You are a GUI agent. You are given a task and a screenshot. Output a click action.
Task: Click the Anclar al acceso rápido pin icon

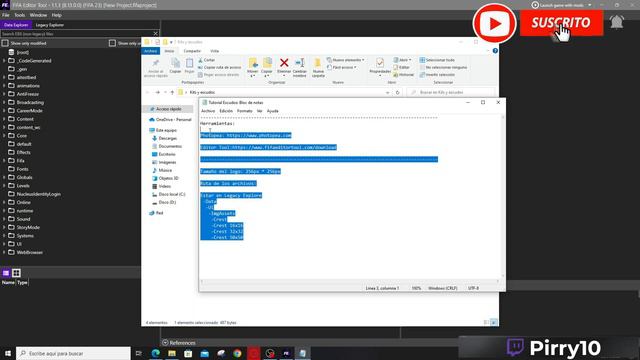point(156,63)
